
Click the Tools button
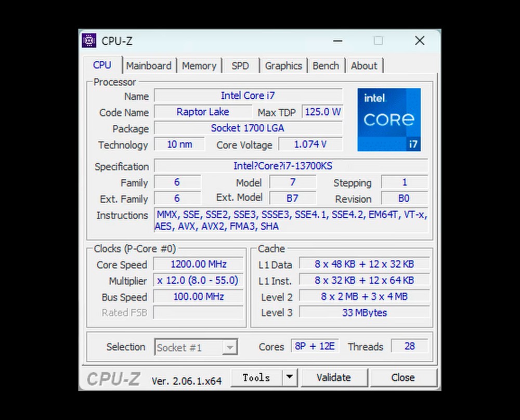[x=256, y=377]
